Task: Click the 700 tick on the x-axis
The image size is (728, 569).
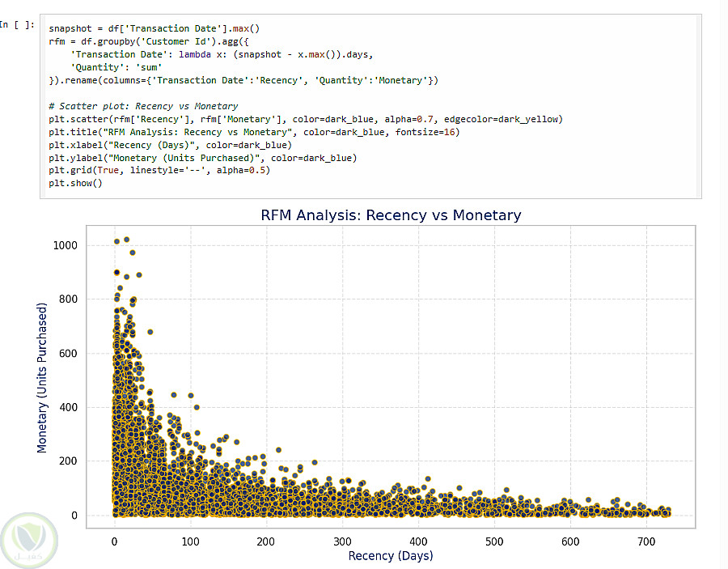Action: pos(646,542)
